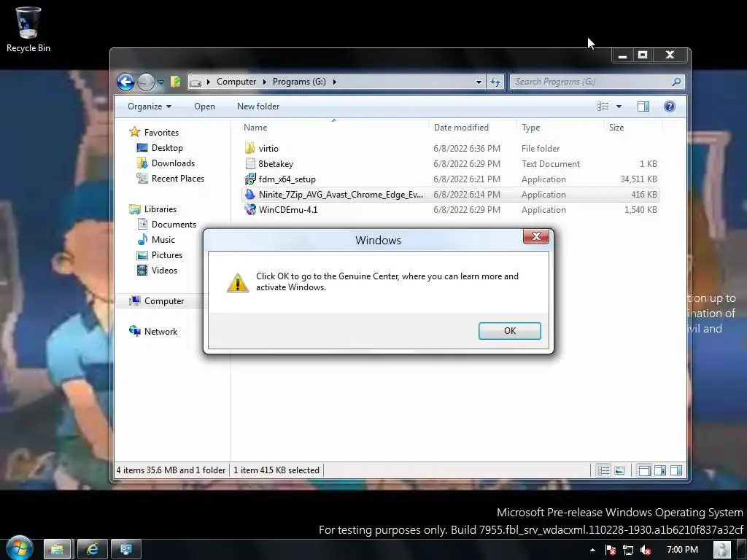
Task: Click the user tile icon in taskbar
Action: click(x=722, y=549)
